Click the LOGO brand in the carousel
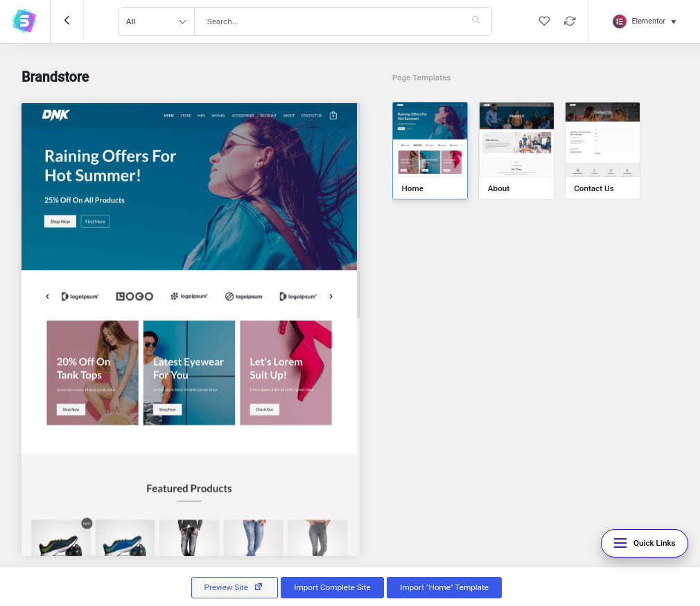700x606 pixels. tap(134, 296)
